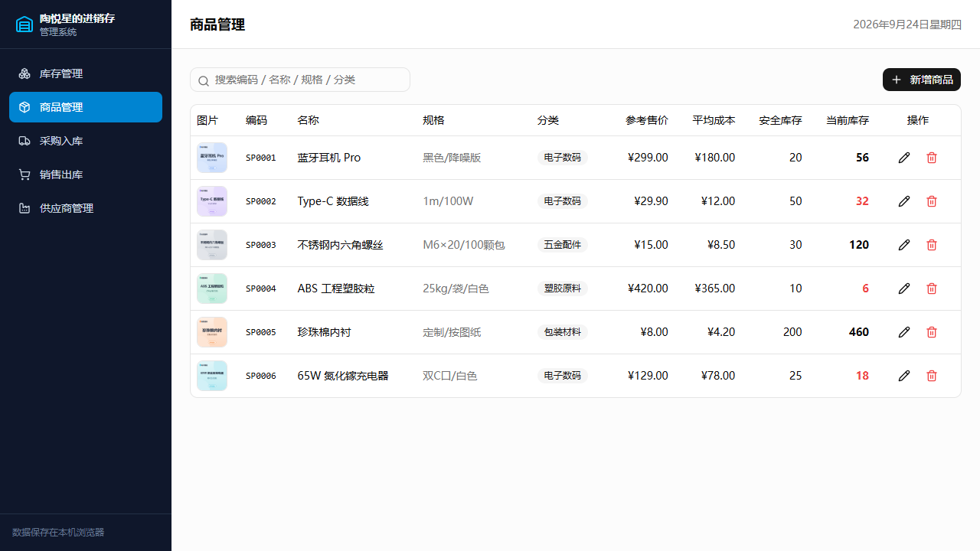Edit the 不锈钢内六角螺丝 entry
This screenshot has height=551, width=980.
(x=904, y=245)
